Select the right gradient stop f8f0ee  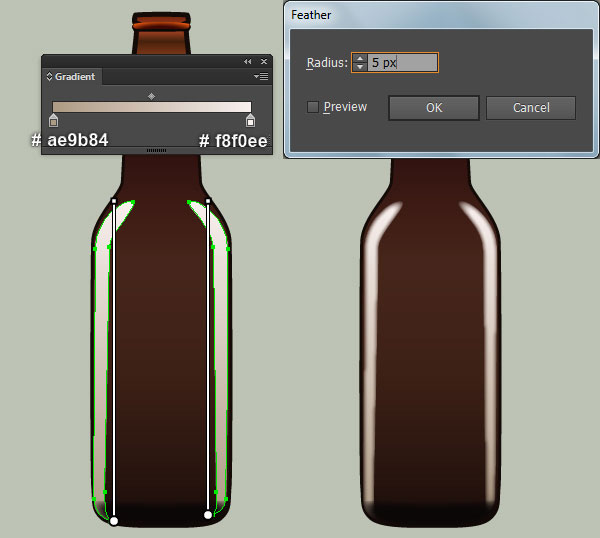[250, 120]
